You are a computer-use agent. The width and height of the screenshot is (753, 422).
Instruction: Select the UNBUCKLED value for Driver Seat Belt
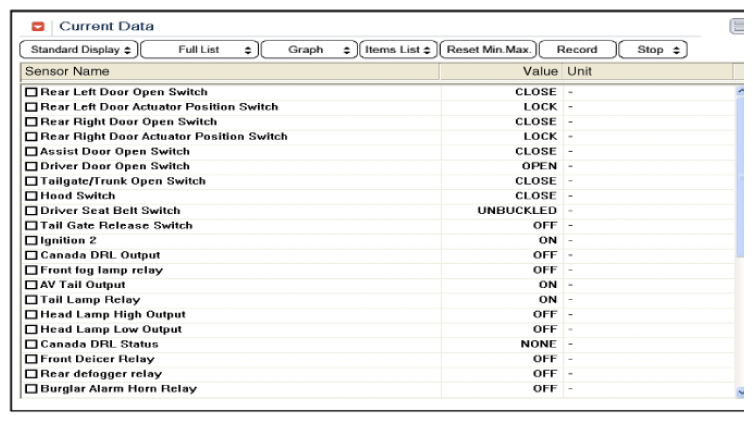517,211
